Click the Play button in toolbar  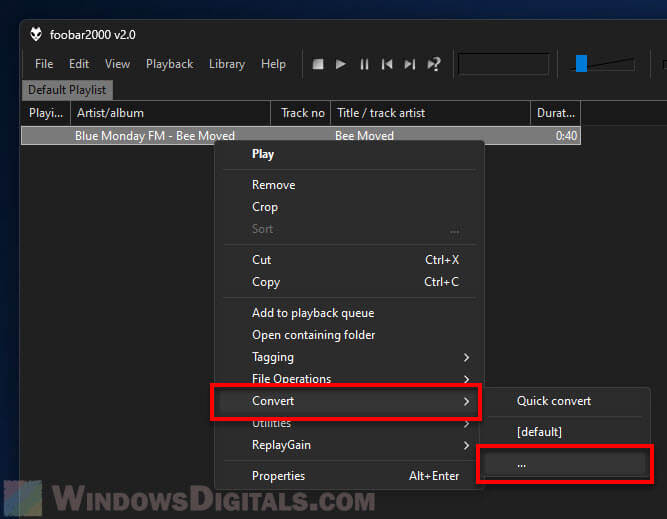(x=341, y=64)
